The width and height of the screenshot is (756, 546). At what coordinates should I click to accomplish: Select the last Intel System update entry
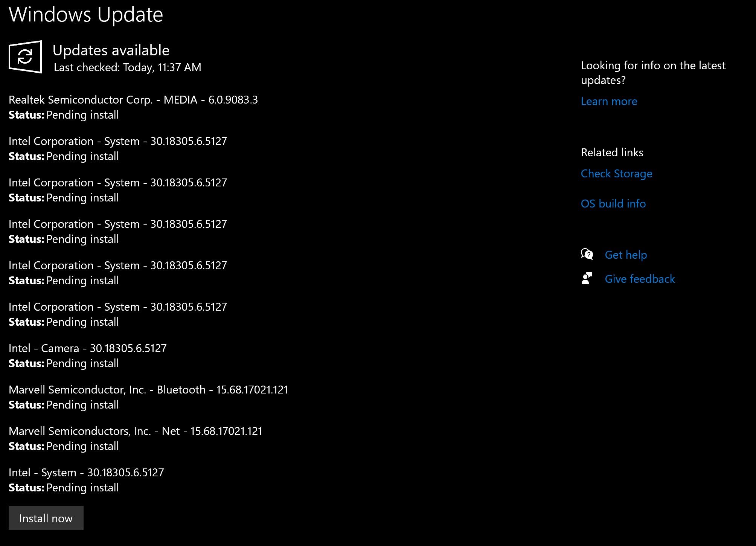click(87, 473)
